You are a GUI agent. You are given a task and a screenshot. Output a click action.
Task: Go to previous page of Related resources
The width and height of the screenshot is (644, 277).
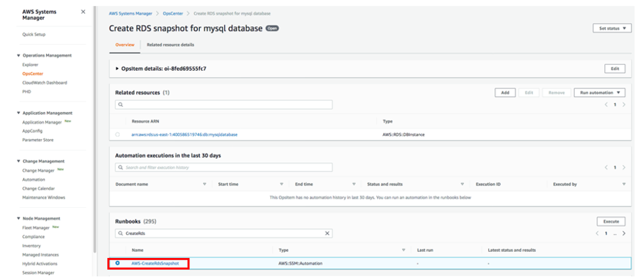(606, 105)
